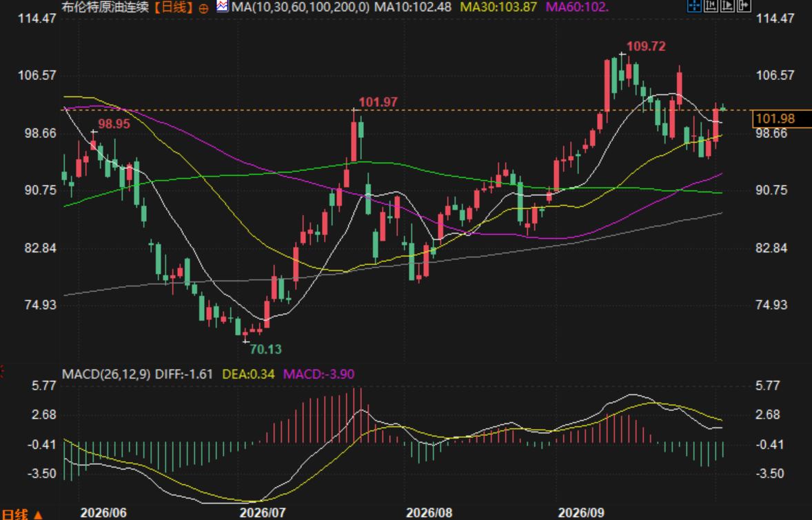
Task: Click the MACD(26,12,9) indicator label
Action: (x=106, y=374)
